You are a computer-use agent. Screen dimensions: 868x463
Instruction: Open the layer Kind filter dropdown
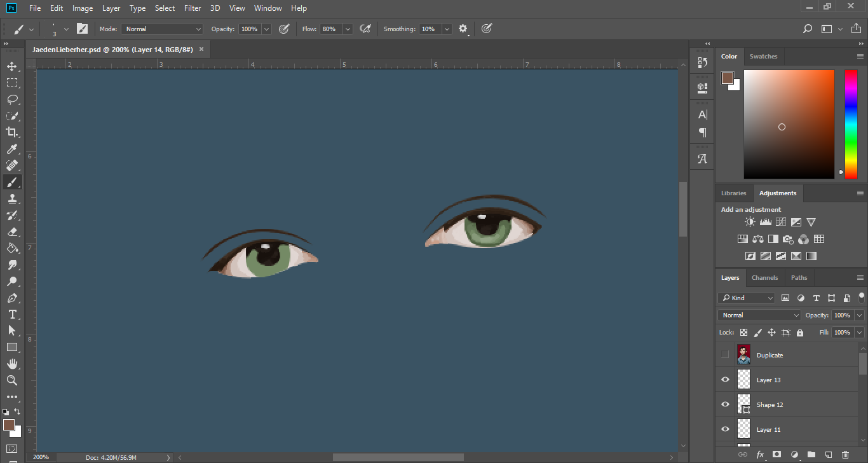pos(747,298)
